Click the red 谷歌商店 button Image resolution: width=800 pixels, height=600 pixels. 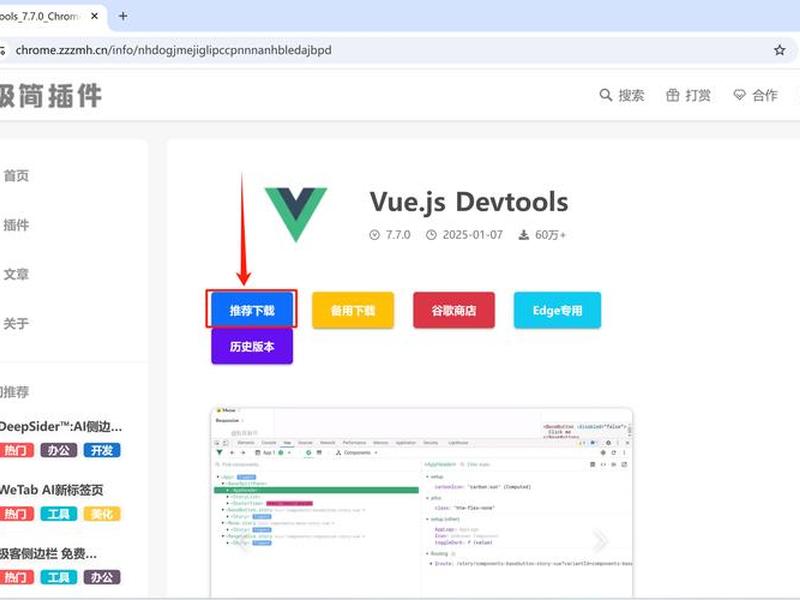click(454, 310)
